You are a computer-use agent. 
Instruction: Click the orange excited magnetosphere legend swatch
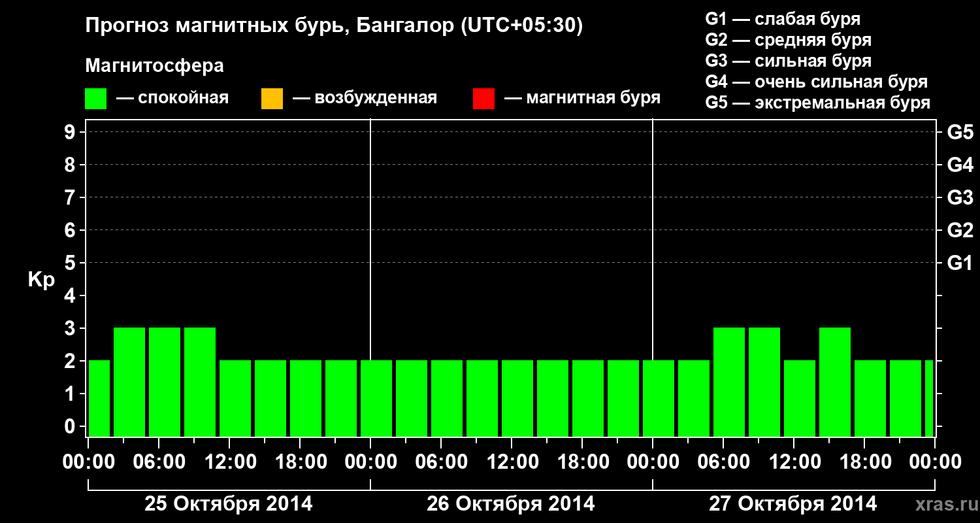coord(272,99)
